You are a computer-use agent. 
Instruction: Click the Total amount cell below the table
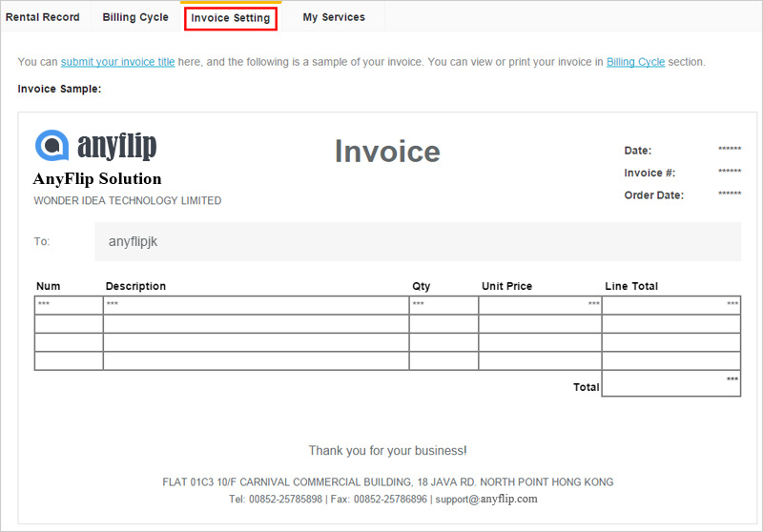[671, 383]
